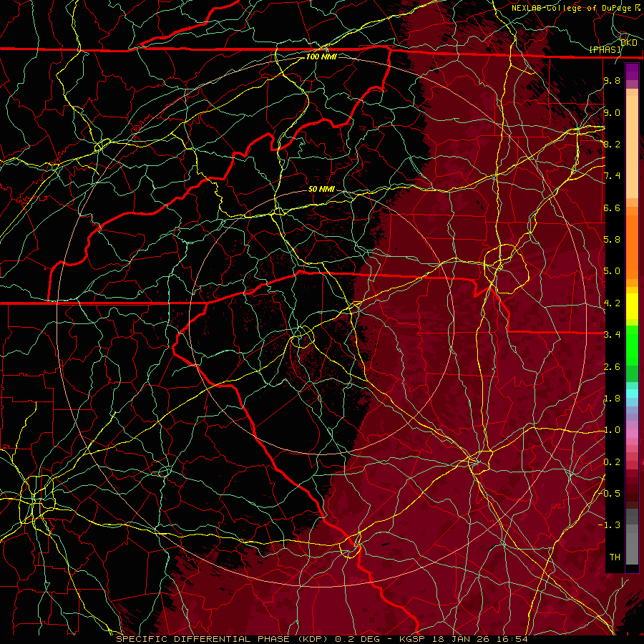This screenshot has height=644, width=644.
Task: Select the "NEXLAB-College of DuPage" header text
Action: [x=573, y=8]
